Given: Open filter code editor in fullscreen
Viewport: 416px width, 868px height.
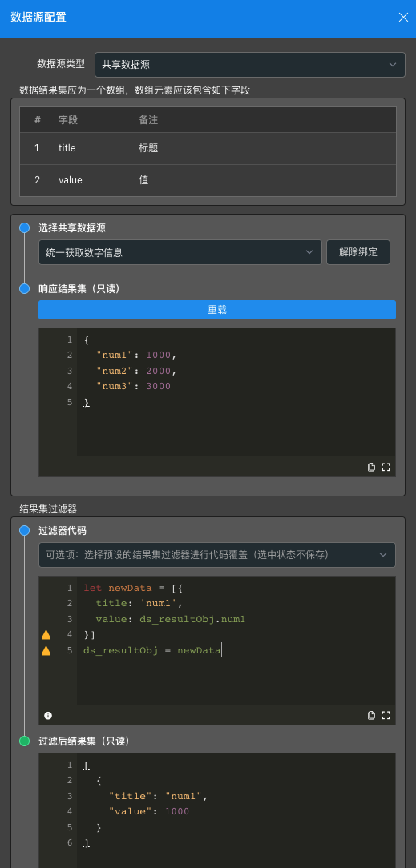Looking at the screenshot, I should pos(386,715).
